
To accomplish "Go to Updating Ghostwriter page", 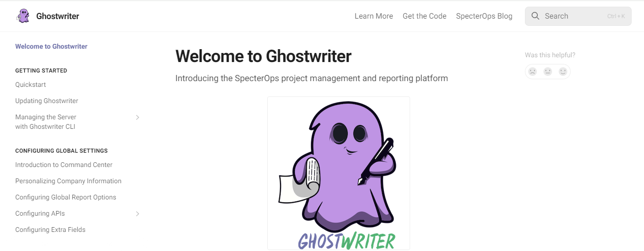I will (x=47, y=101).
